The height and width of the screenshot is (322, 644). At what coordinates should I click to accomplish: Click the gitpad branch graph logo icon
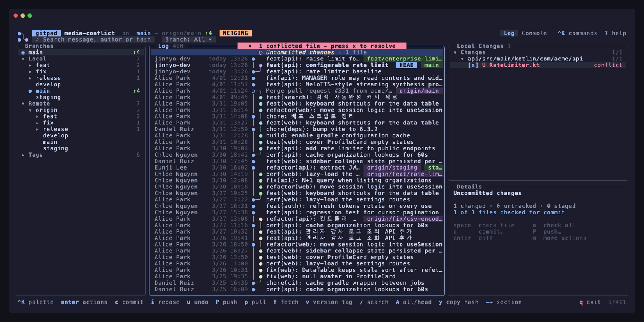coord(22,37)
